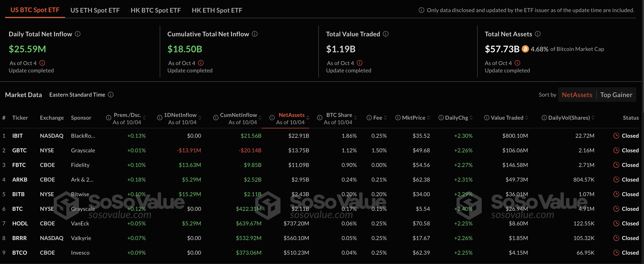644x264 pixels.
Task: Click the closed-market clock icon in IBIT row
Action: pos(616,136)
